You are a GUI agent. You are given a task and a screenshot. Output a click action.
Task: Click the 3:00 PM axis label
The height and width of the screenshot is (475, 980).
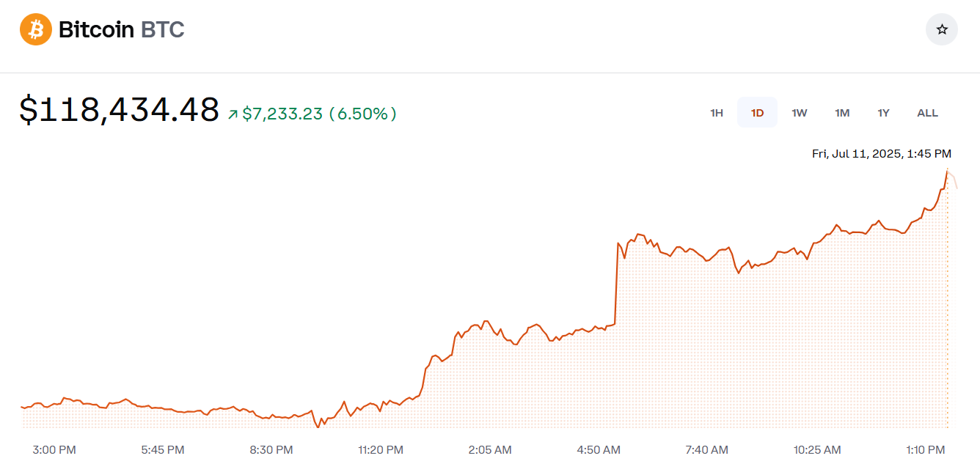[x=54, y=449]
